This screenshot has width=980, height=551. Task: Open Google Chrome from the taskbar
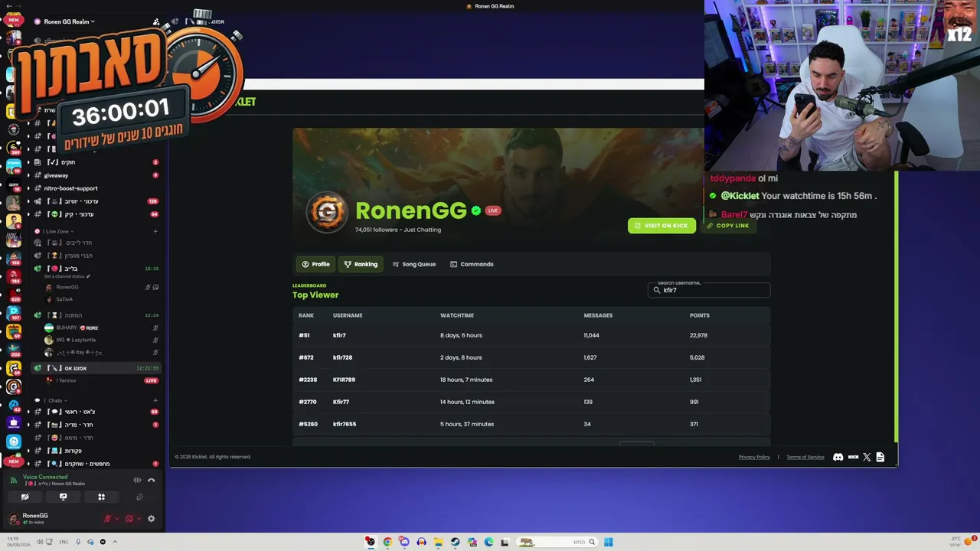387,542
